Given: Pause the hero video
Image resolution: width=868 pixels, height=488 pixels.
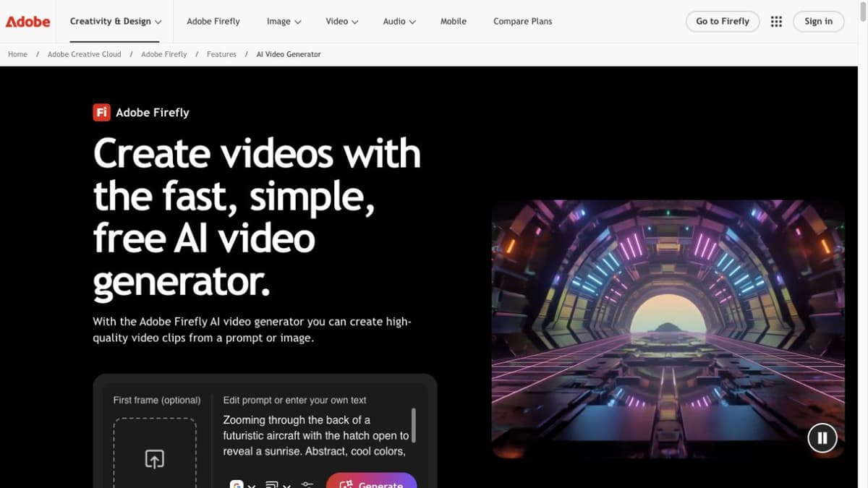Looking at the screenshot, I should point(822,437).
